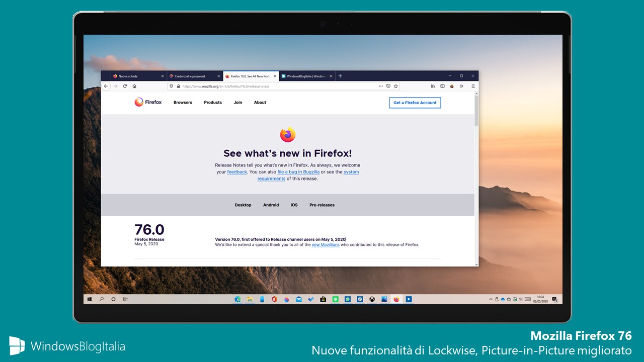
Task: Close the Firefox 76.0 release notes tab
Action: pos(275,76)
